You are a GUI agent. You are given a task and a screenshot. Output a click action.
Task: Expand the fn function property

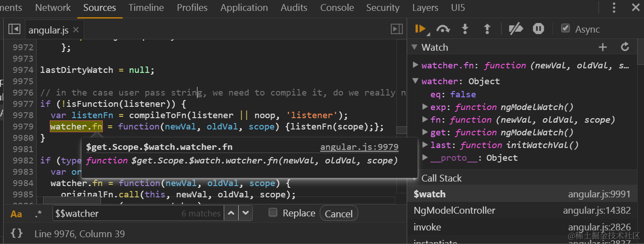425,120
